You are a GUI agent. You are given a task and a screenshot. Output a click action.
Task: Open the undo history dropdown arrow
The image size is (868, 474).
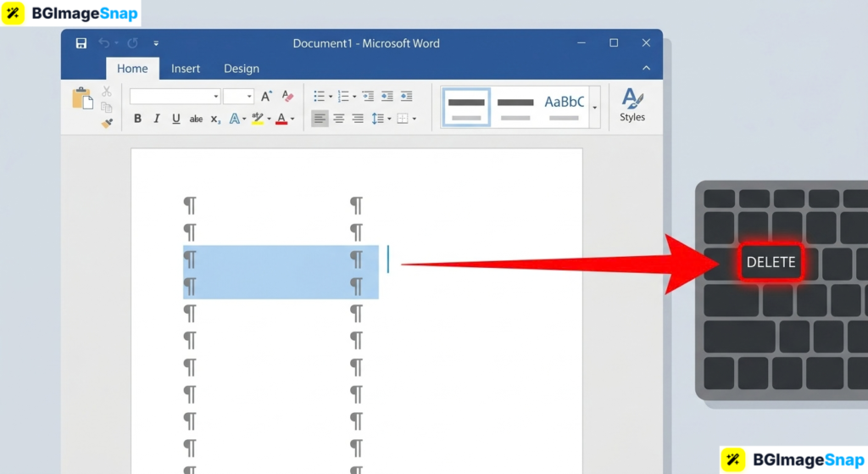click(116, 43)
